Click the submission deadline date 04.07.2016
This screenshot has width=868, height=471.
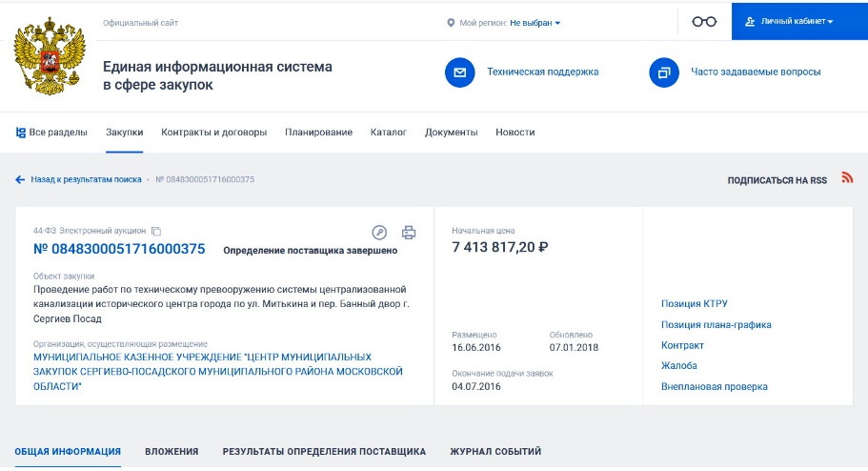476,386
